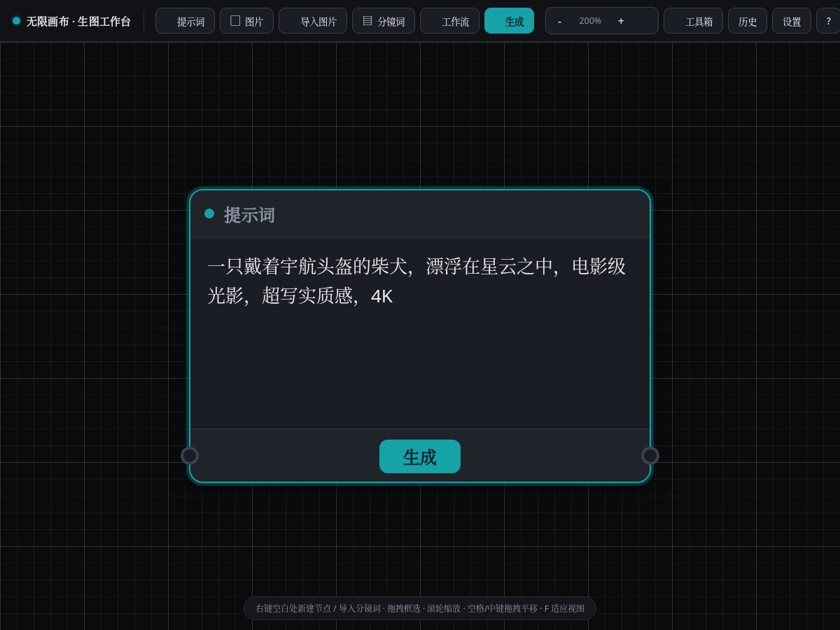Open the 工具箱 panel
The image size is (840, 630).
tap(693, 21)
